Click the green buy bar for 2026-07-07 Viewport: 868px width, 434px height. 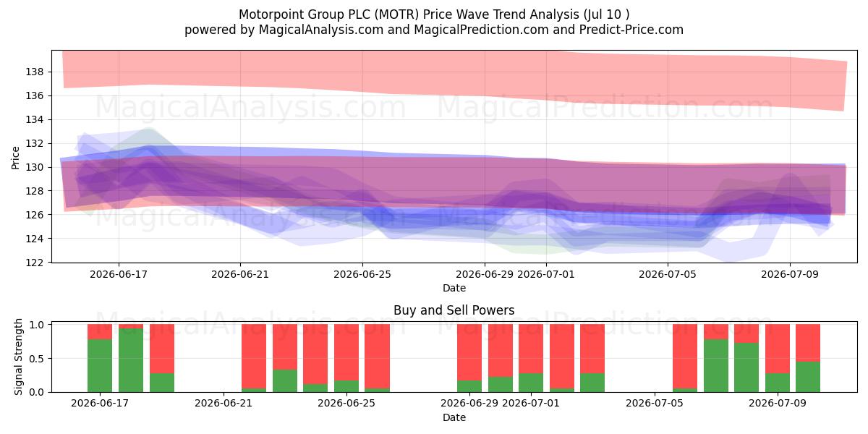coord(716,365)
